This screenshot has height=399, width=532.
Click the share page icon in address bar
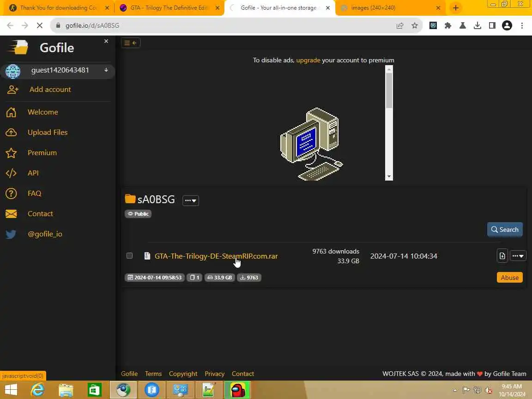tap(399, 25)
